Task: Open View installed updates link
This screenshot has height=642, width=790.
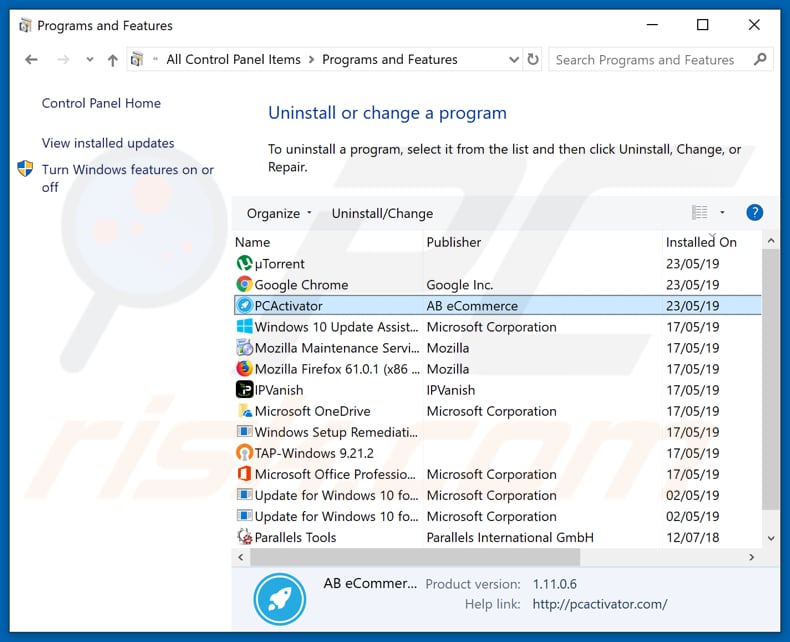Action: (108, 143)
